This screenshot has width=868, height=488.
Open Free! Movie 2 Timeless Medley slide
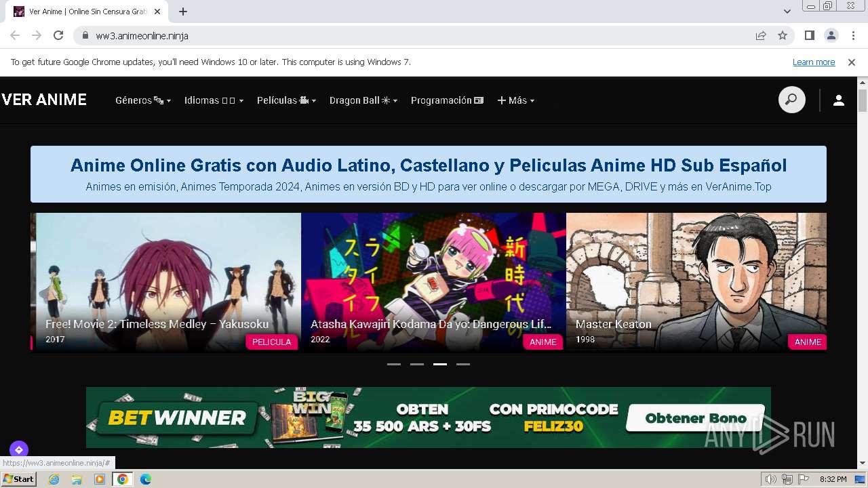168,282
